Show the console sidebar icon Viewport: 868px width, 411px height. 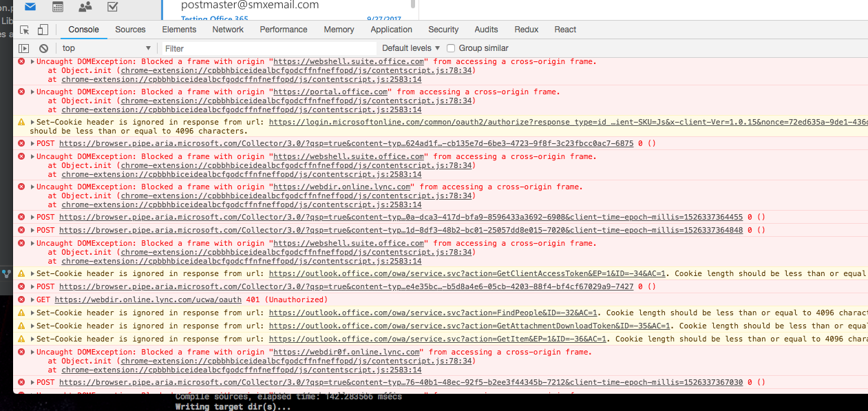pos(24,48)
